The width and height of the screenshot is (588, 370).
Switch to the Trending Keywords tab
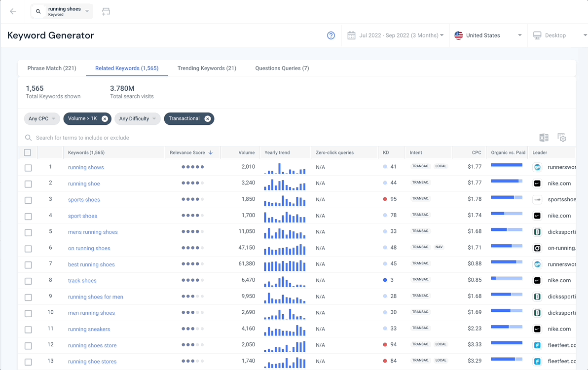click(207, 68)
